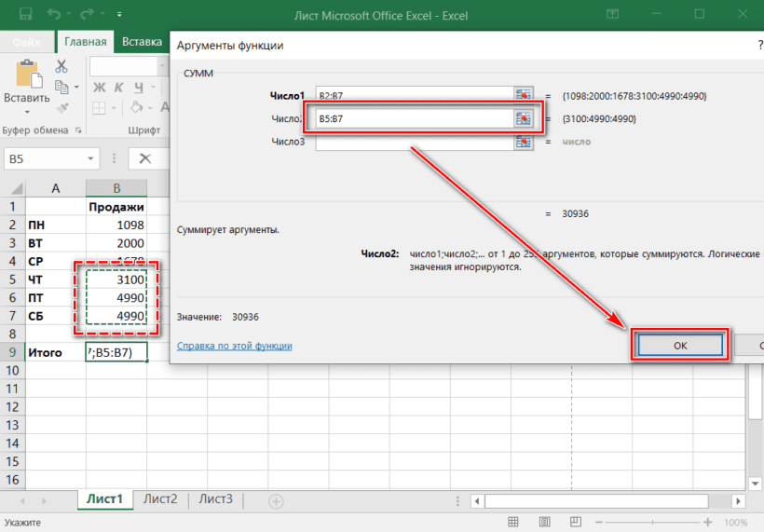This screenshot has width=764, height=532.
Task: Toggle bold Ж formatting
Action: (x=100, y=88)
